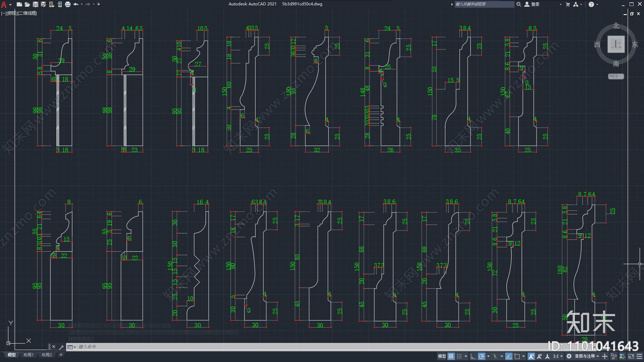This screenshot has height=362, width=644.
Task: Click the ViewCube 南 south direction
Action: [616, 64]
